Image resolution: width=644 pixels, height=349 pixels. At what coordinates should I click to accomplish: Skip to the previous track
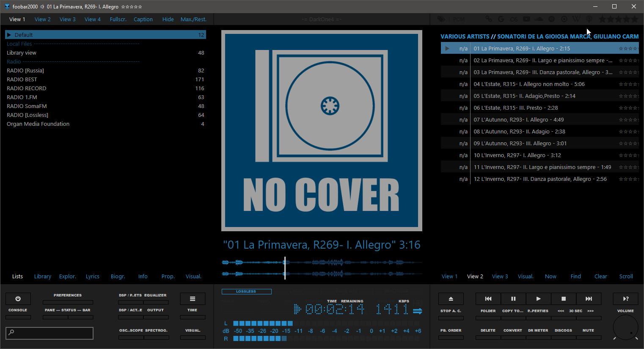(488, 299)
